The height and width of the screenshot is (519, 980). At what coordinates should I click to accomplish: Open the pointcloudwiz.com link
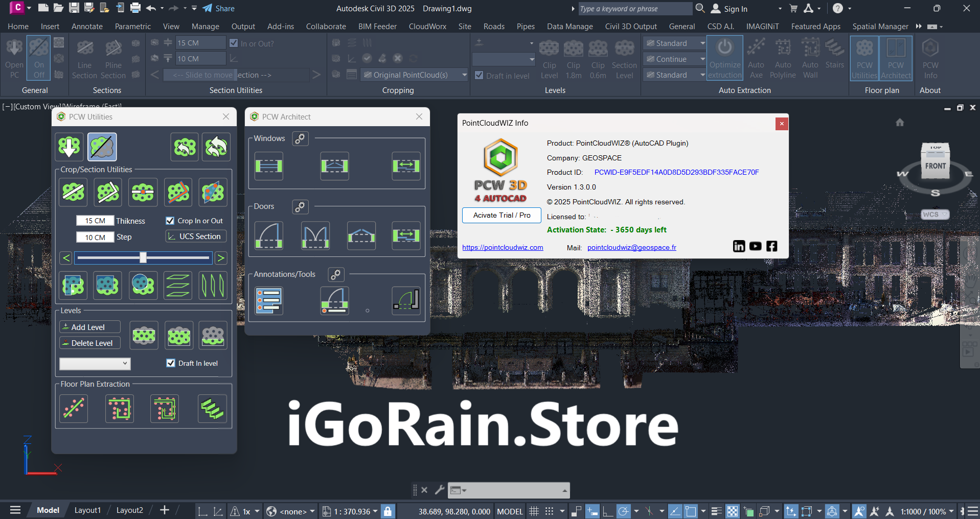pos(503,247)
